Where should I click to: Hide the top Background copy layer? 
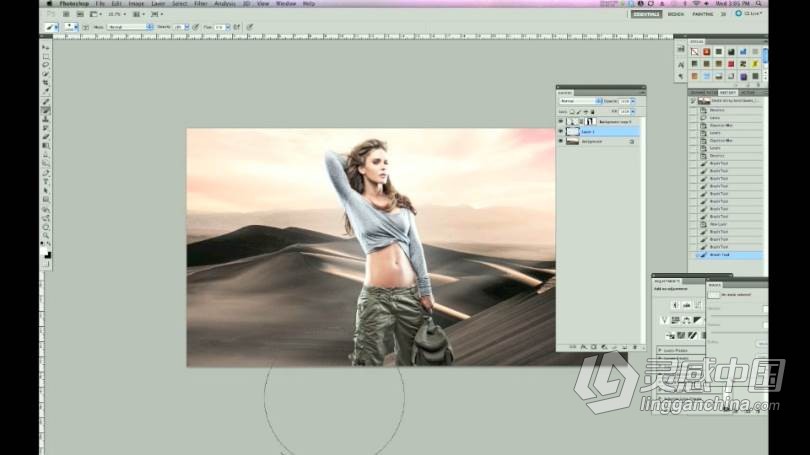(561, 122)
